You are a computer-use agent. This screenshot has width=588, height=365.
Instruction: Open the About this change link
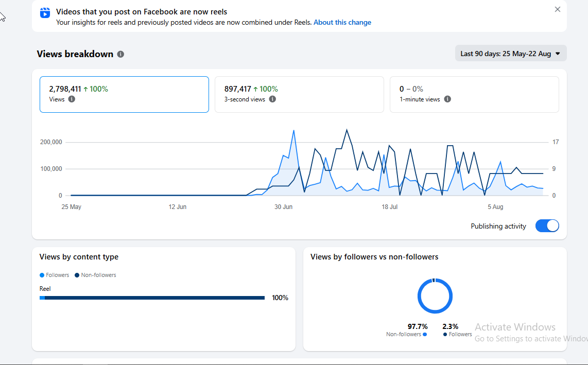point(342,22)
